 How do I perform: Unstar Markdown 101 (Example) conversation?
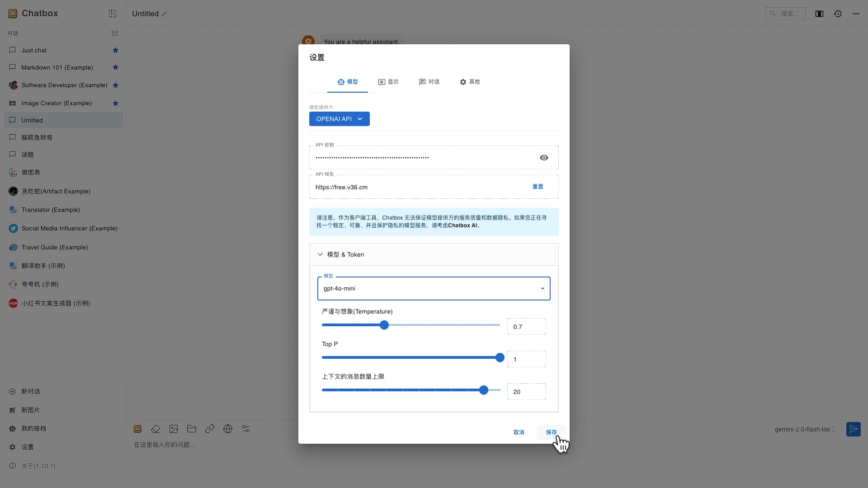(115, 67)
